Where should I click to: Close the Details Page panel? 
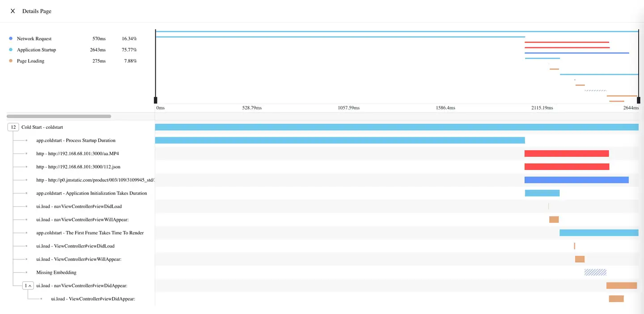coord(13,11)
